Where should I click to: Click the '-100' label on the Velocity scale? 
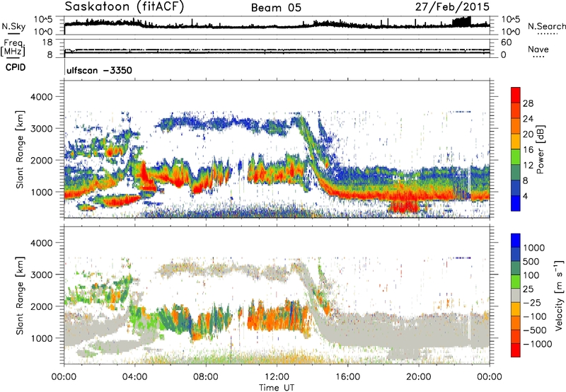533,316
